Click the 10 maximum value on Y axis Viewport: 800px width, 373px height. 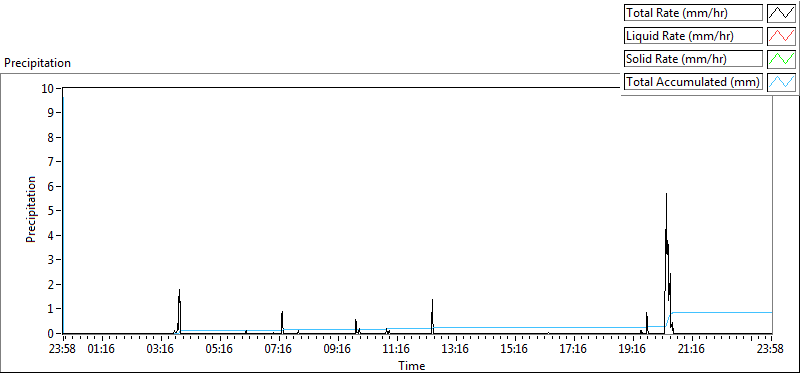coord(47,88)
